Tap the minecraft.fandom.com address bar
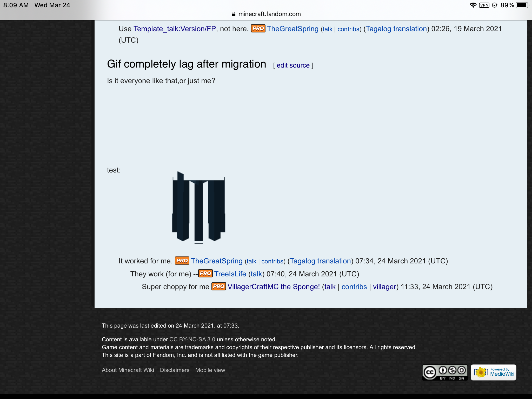Image resolution: width=532 pixels, height=399 pixels. [x=269, y=14]
